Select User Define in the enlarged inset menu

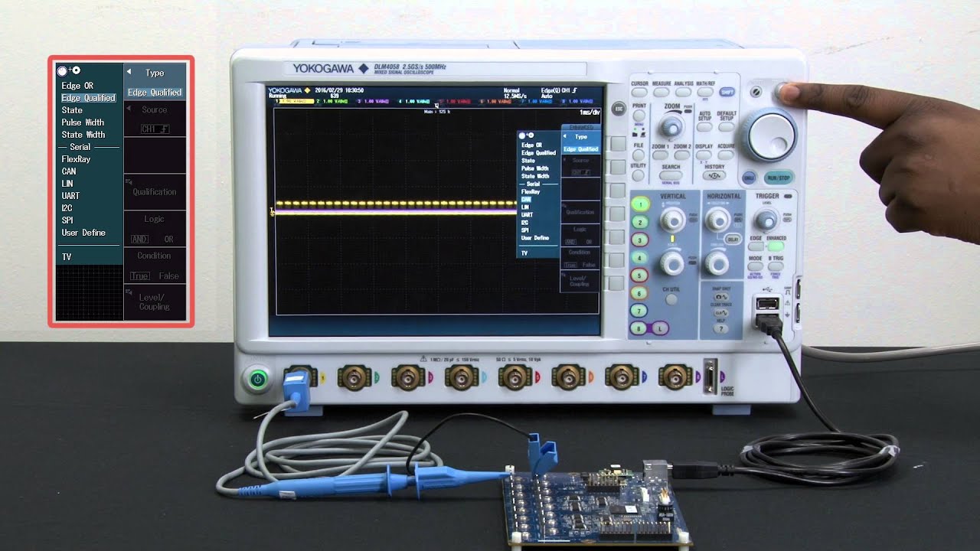[83, 233]
